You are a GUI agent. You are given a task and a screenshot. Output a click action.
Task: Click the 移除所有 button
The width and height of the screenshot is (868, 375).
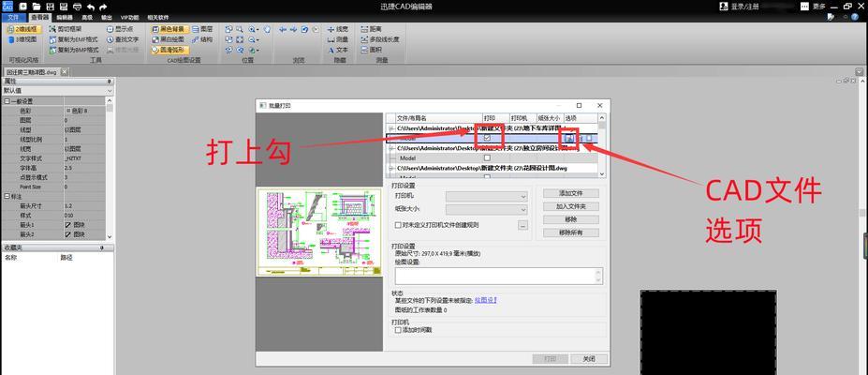coord(571,233)
